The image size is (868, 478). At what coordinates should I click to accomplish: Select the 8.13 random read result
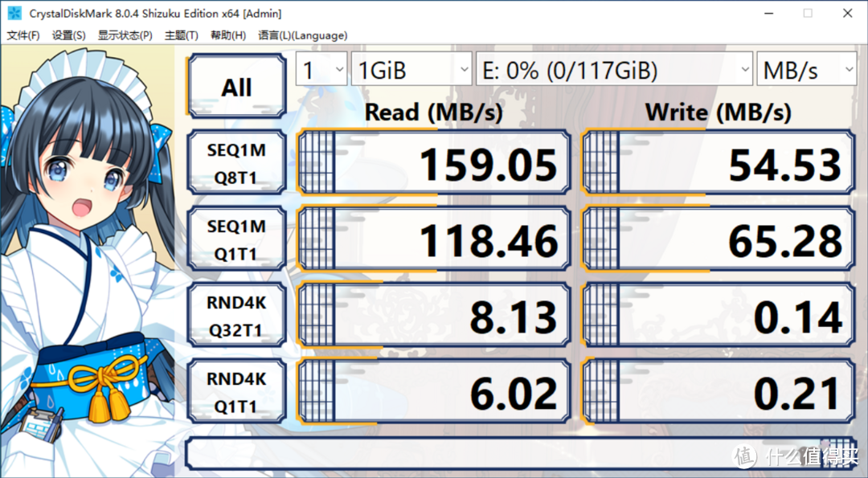coord(434,316)
